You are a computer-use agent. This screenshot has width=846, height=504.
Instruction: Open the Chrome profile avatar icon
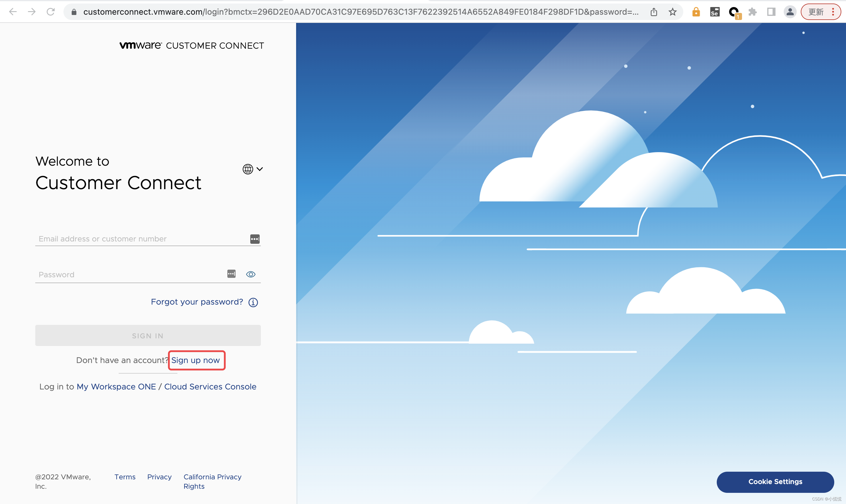[x=790, y=12]
